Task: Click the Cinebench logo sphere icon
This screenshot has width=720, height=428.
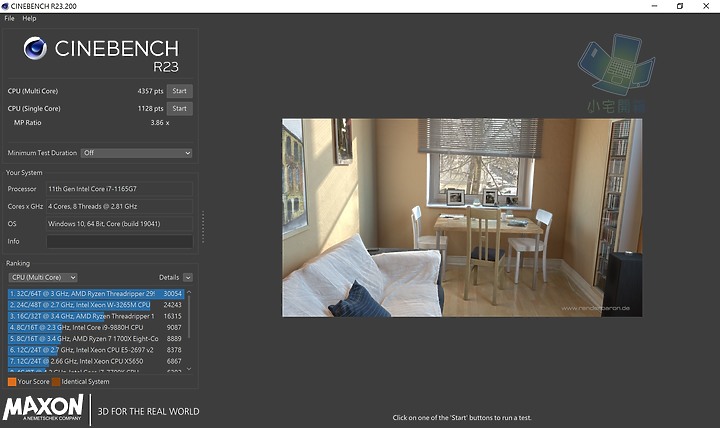Action: pyautogui.click(x=35, y=48)
